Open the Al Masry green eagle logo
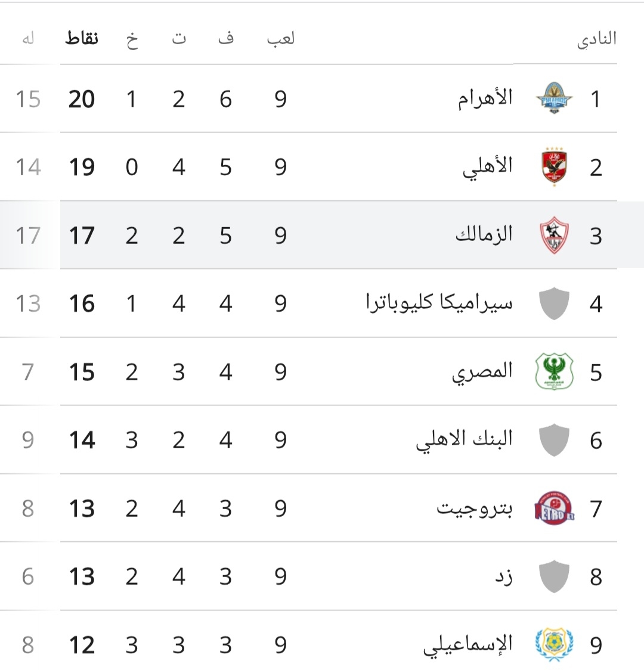 pos(554,371)
